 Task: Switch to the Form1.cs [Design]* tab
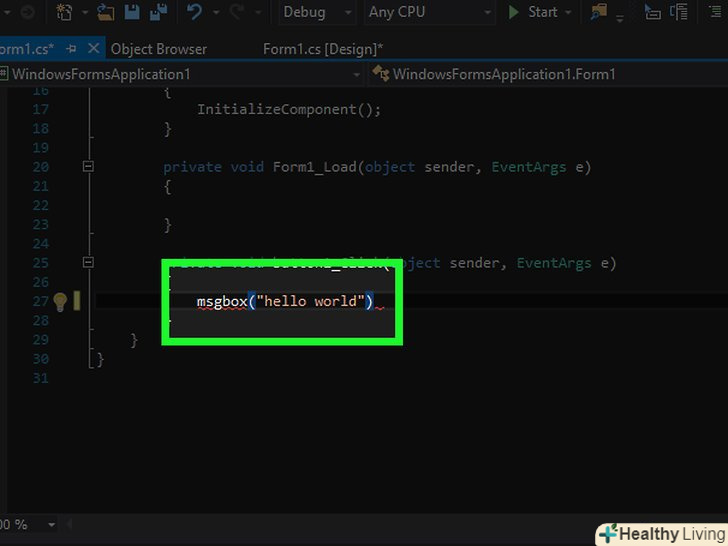pos(323,49)
